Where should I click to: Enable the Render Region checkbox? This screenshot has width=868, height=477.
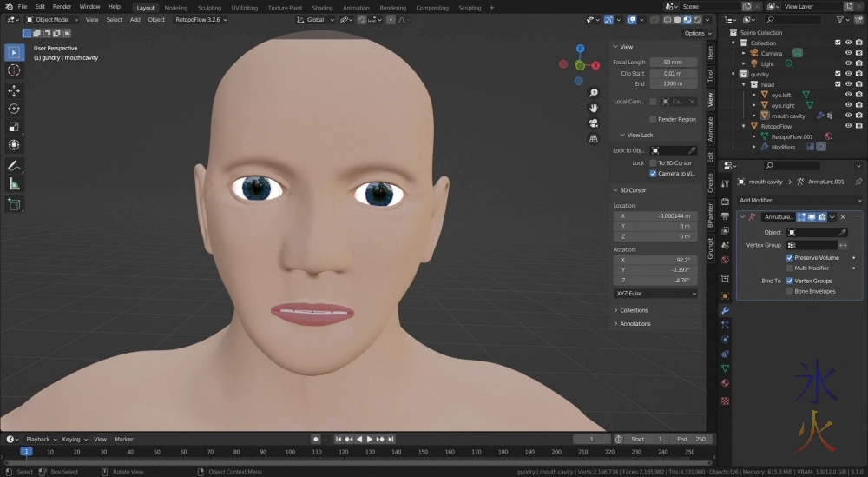[653, 119]
